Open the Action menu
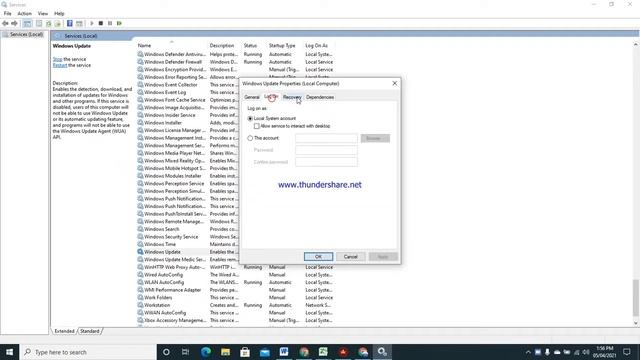Viewport: 640px width, 360px height. click(x=24, y=13)
